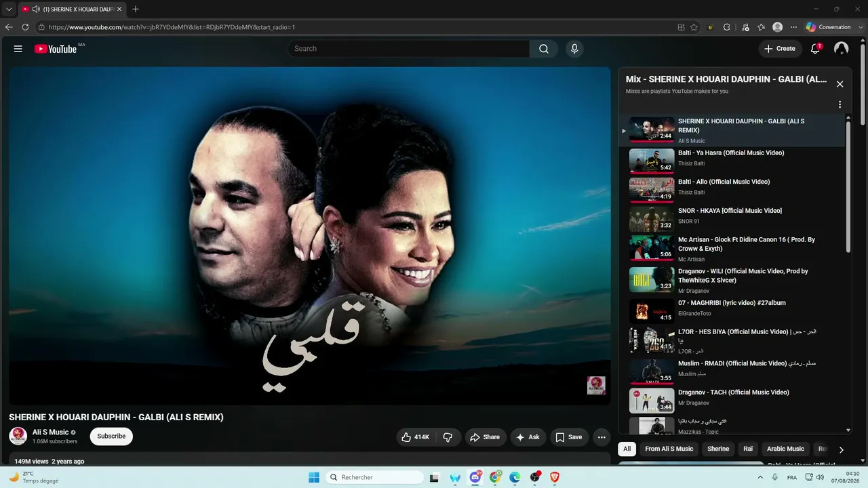This screenshot has height=488, width=868.
Task: Play Balti - Allo from the mix
Action: click(x=732, y=190)
